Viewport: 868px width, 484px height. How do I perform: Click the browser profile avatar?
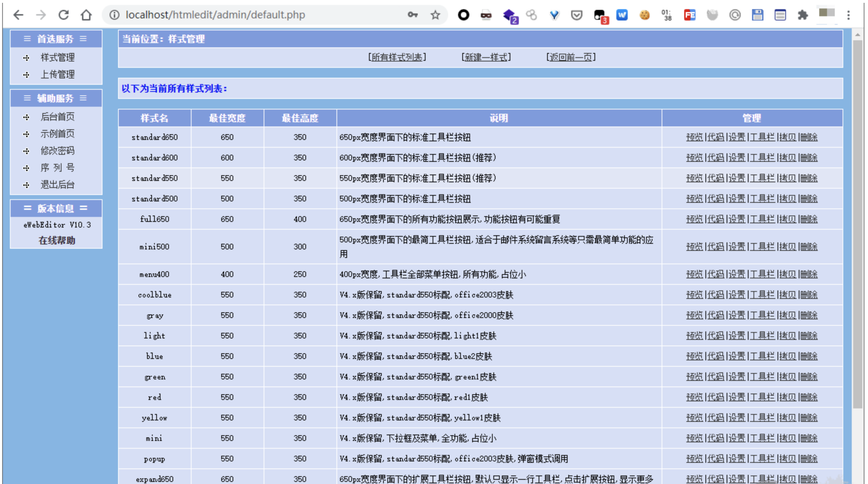827,13
